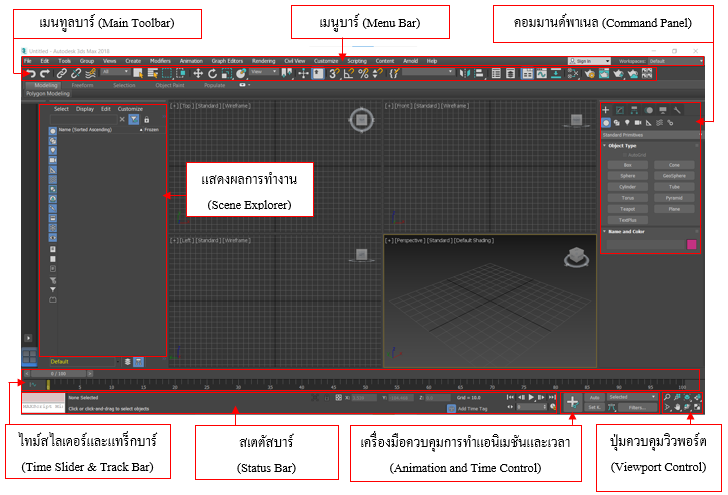Pick the Rectangular Selection Region tool
Viewport: 728px width, 495px height.
[x=167, y=73]
